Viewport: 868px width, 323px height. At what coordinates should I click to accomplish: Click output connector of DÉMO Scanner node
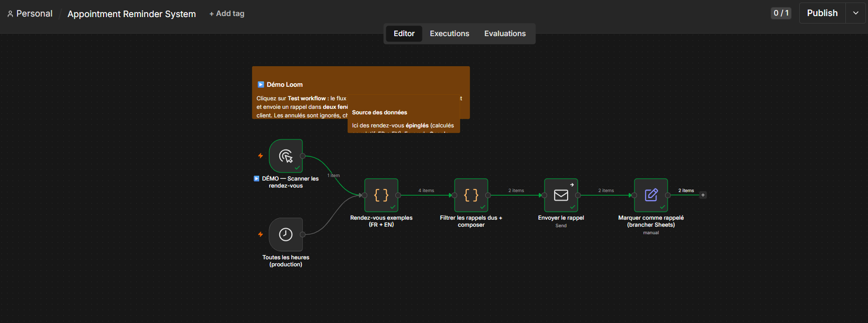click(x=302, y=156)
